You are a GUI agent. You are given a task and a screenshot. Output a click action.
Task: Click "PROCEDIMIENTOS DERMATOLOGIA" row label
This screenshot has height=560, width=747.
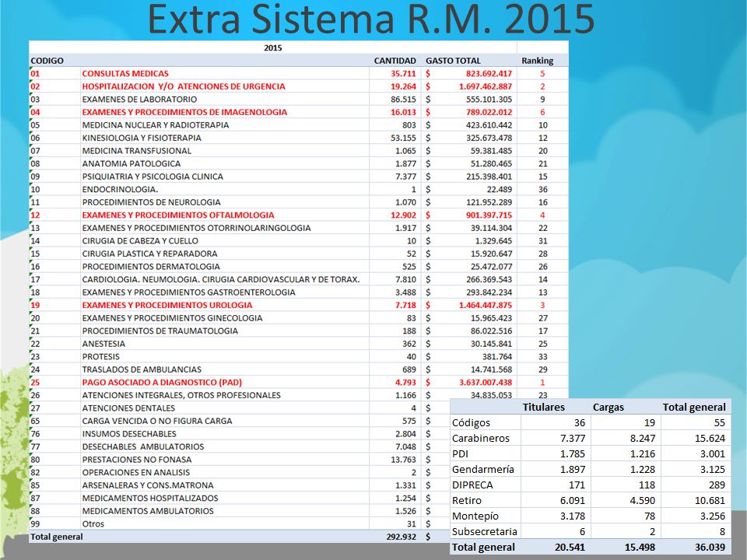point(151,266)
